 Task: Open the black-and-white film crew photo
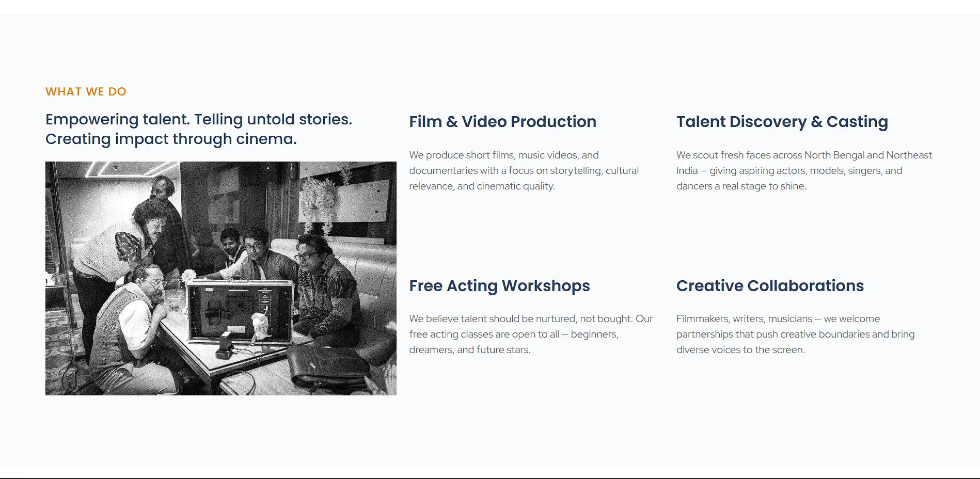(220, 278)
